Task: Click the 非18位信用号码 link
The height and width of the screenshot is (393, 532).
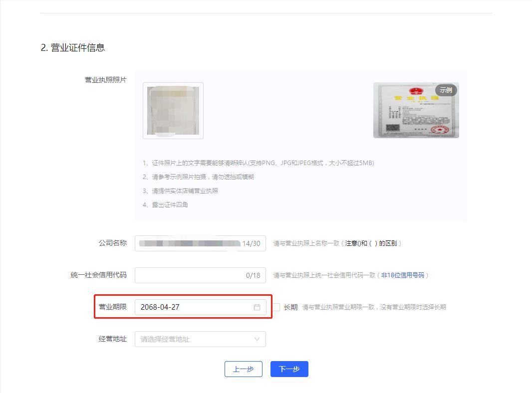Action: (402, 275)
